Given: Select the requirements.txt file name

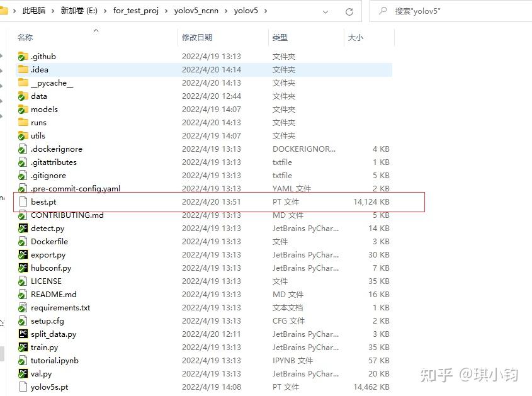Looking at the screenshot, I should click(x=60, y=308).
